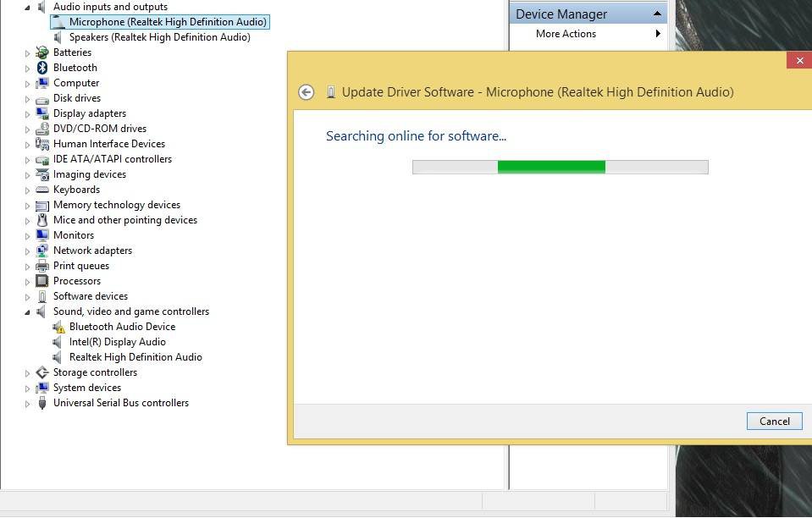Click the Mice and other pointing devices icon
812x518 pixels.
pos(42,220)
